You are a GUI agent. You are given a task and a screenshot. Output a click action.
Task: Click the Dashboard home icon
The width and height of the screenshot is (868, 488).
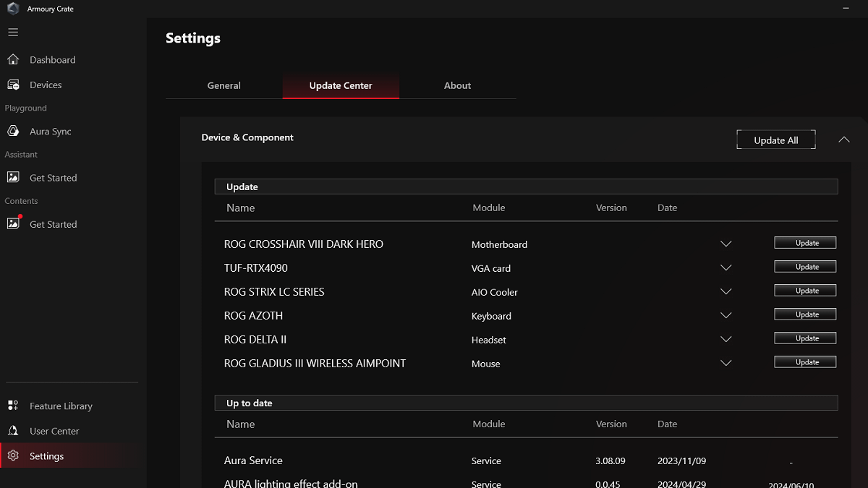pyautogui.click(x=13, y=60)
